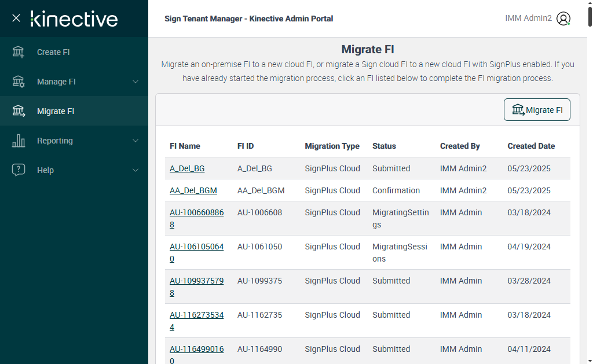
Task: Expand the Manage FI submenu chevron
Action: (x=136, y=82)
